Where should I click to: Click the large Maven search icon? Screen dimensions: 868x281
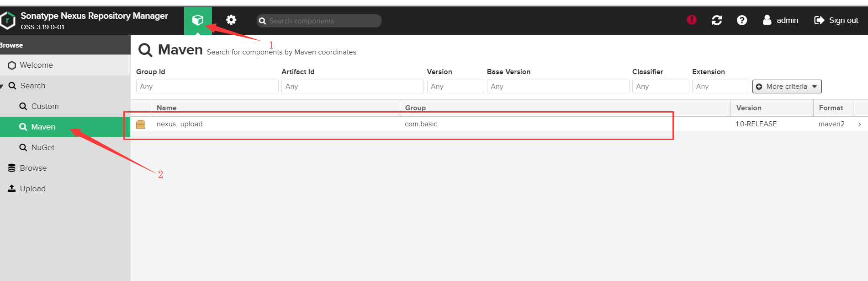click(x=145, y=50)
